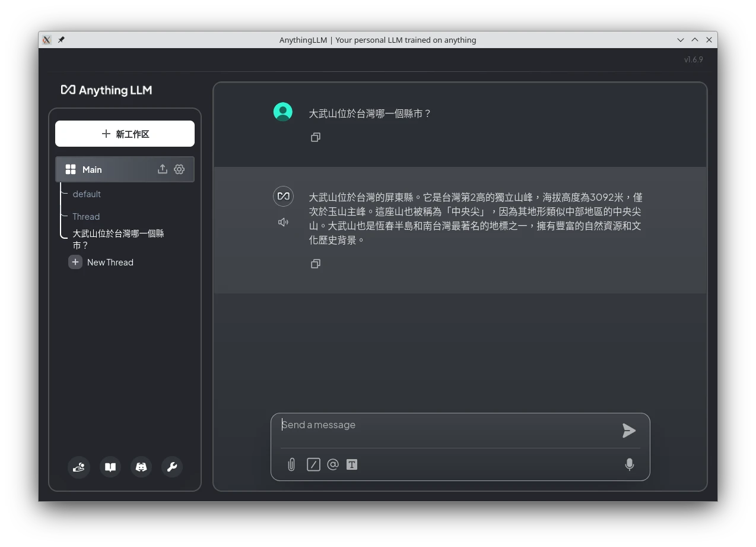The image size is (756, 547).
Task: Open the text size T option
Action: point(352,464)
